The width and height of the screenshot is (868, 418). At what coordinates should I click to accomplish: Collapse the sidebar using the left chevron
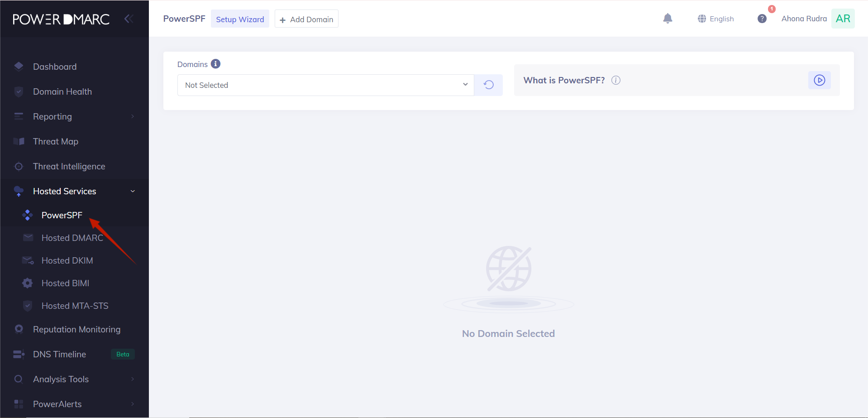click(x=129, y=19)
